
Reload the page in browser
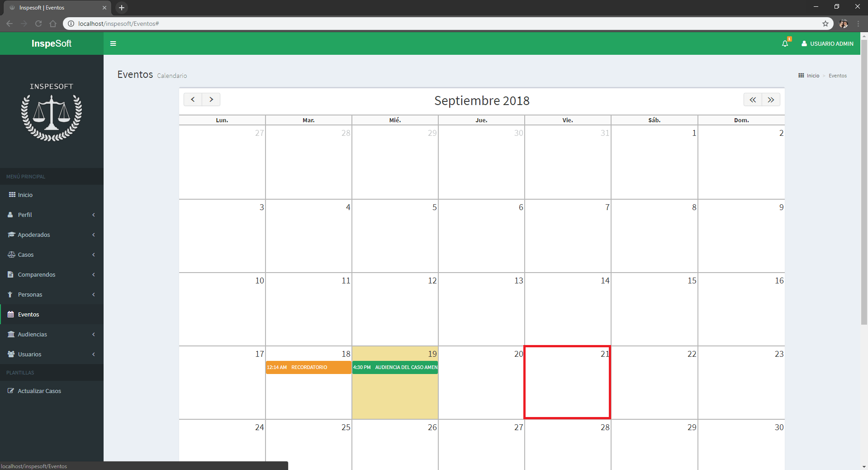point(38,24)
